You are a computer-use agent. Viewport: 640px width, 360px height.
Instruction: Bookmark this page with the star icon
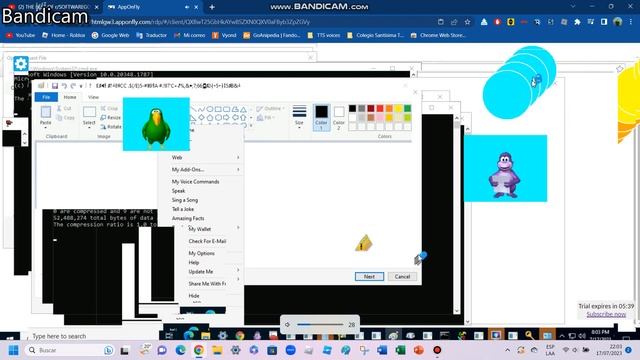(x=467, y=22)
